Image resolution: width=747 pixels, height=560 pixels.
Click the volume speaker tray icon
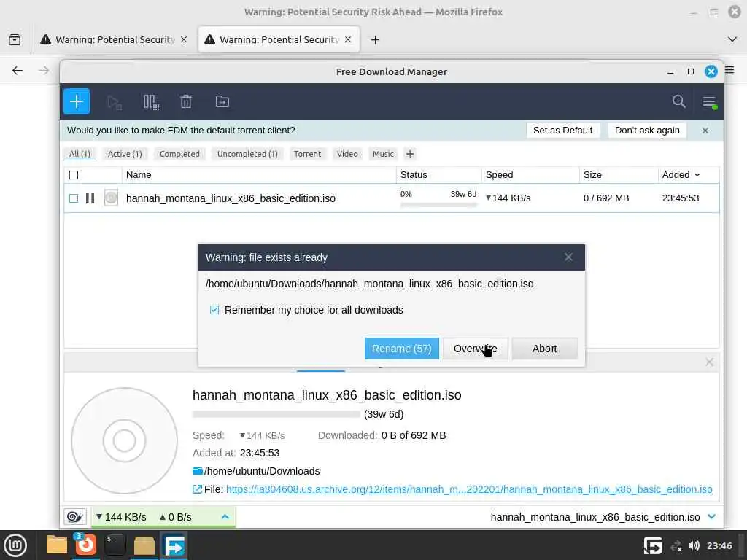694,545
